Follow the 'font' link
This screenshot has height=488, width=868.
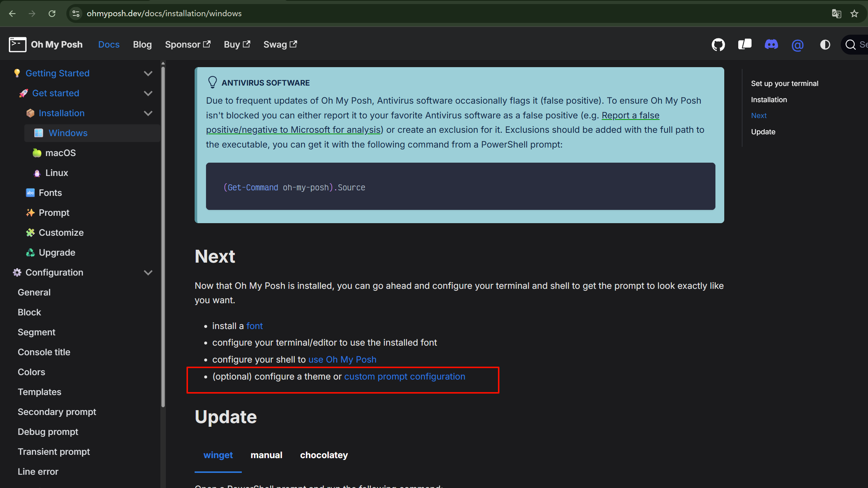tap(254, 326)
